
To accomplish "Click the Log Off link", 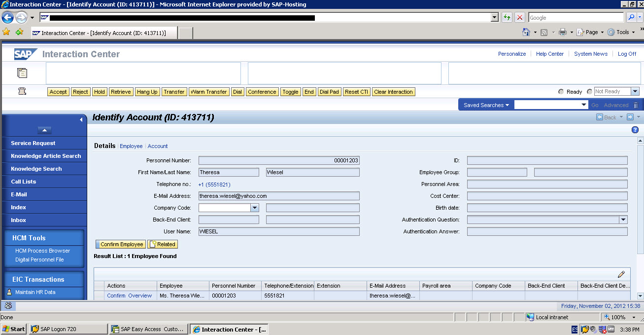I will tap(627, 54).
